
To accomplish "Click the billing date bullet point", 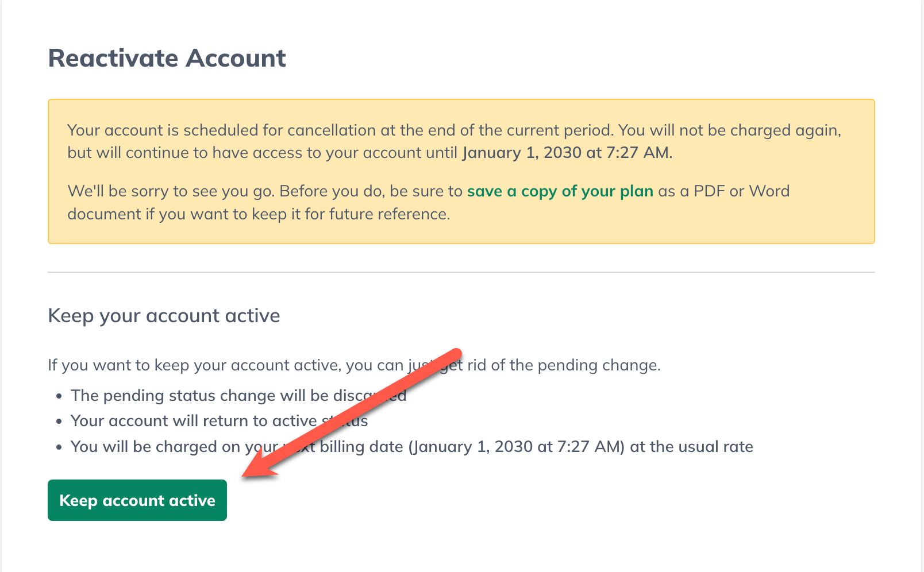I will click(x=411, y=446).
